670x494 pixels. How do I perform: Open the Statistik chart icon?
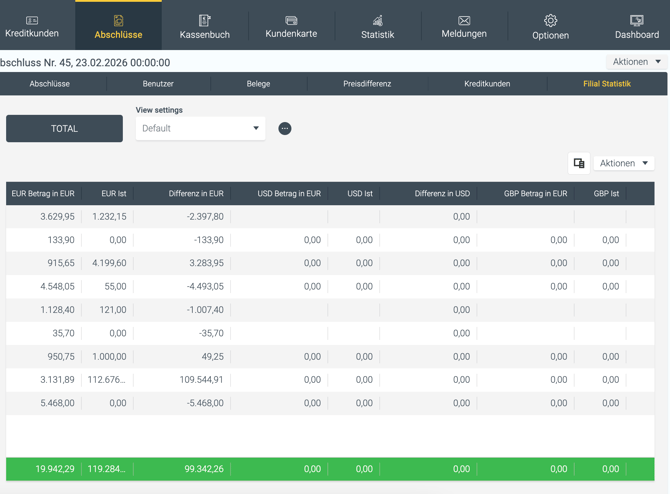pos(377,21)
